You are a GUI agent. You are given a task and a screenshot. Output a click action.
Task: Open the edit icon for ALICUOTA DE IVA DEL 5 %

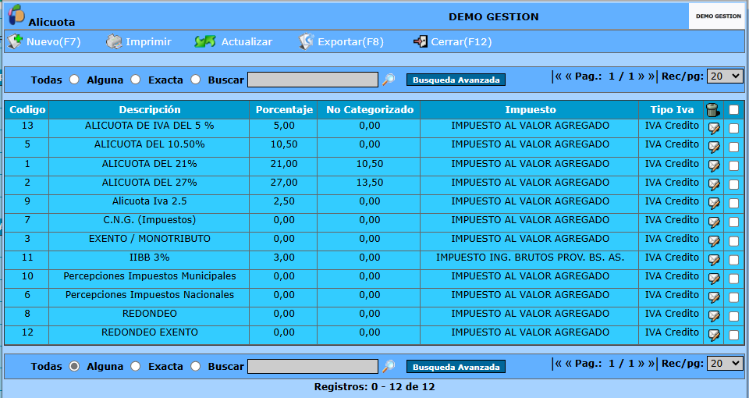coord(714,129)
